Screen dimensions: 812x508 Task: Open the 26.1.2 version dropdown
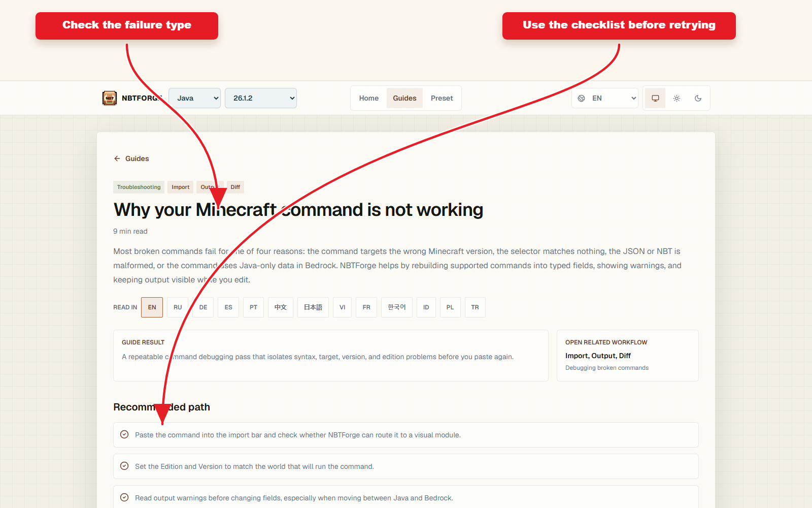[261, 98]
